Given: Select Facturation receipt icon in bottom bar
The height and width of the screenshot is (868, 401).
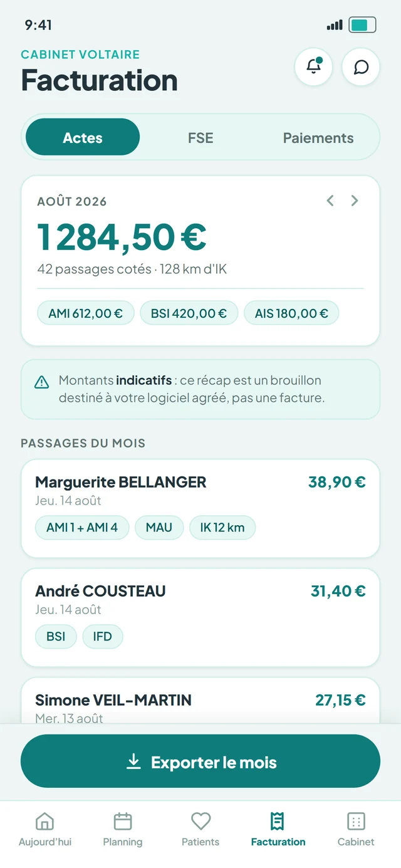Looking at the screenshot, I should point(278,821).
